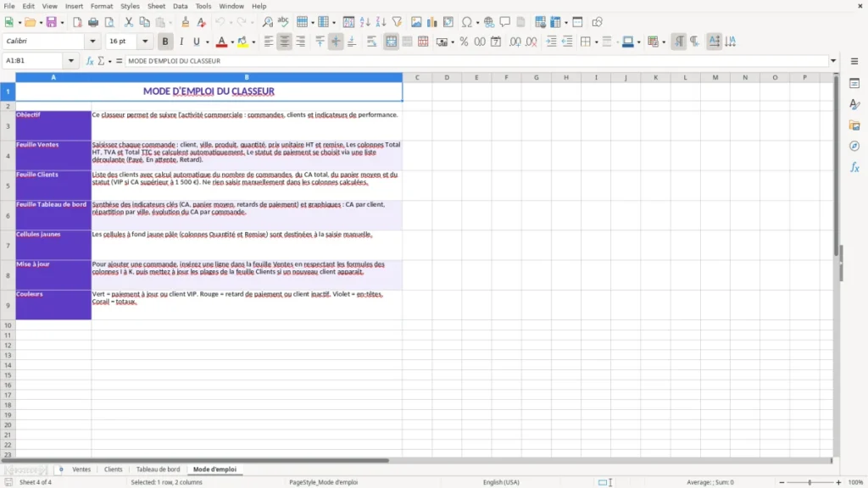
Task: Insert Special Character omega icon
Action: (467, 22)
